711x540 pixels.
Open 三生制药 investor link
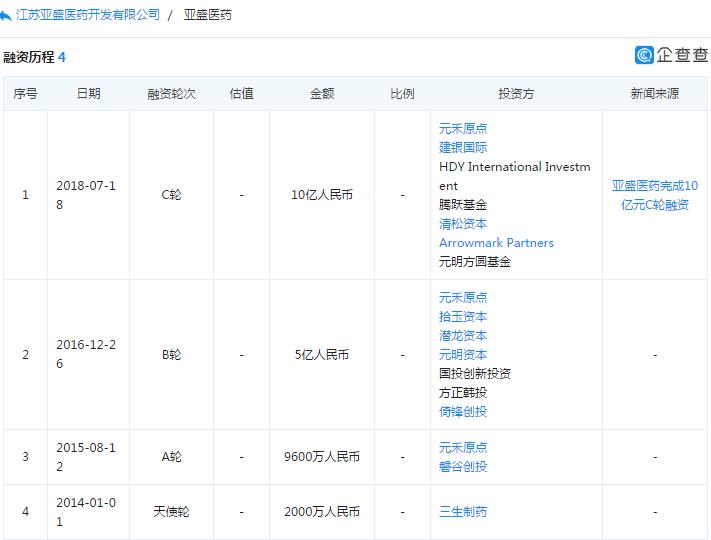tap(463, 512)
